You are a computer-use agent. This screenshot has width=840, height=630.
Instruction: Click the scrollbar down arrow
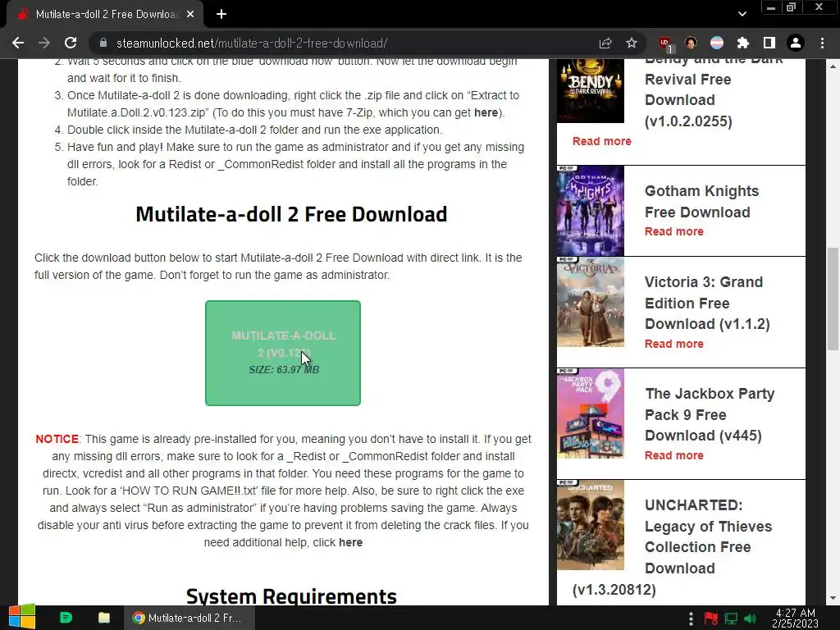[x=832, y=598]
